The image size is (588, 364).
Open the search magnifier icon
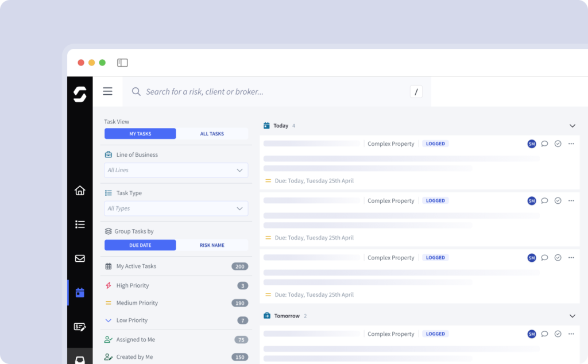pyautogui.click(x=136, y=91)
